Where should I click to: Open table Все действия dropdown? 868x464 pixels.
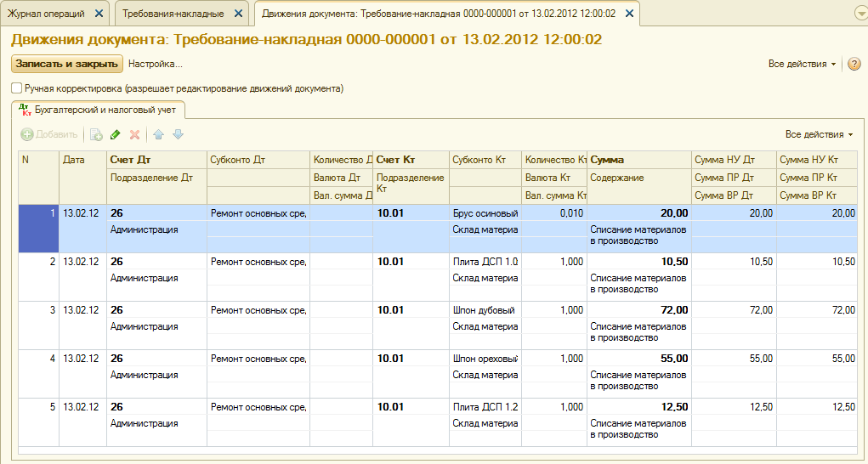(820, 134)
